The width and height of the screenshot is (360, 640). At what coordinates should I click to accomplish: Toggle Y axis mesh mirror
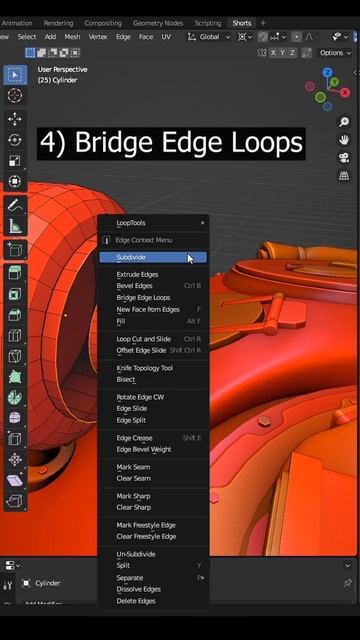(x=282, y=53)
